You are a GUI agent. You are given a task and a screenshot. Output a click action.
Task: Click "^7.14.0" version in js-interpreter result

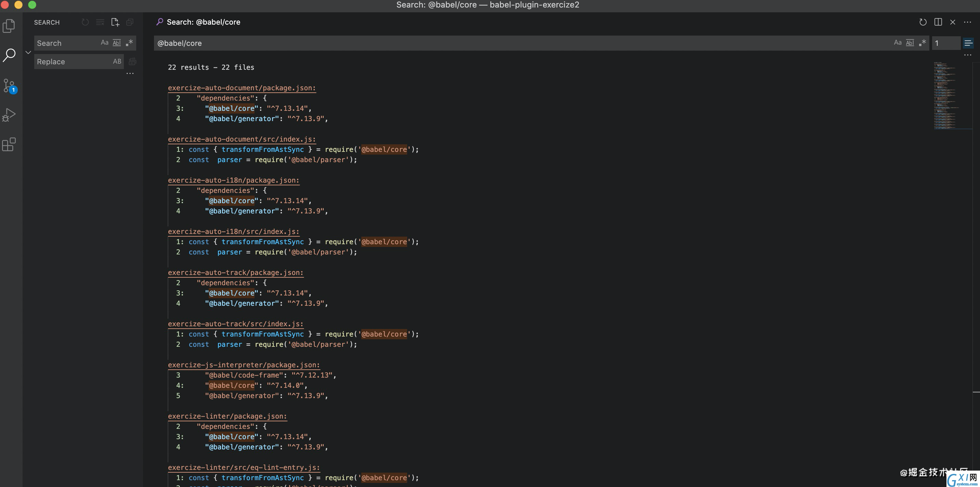tap(285, 385)
